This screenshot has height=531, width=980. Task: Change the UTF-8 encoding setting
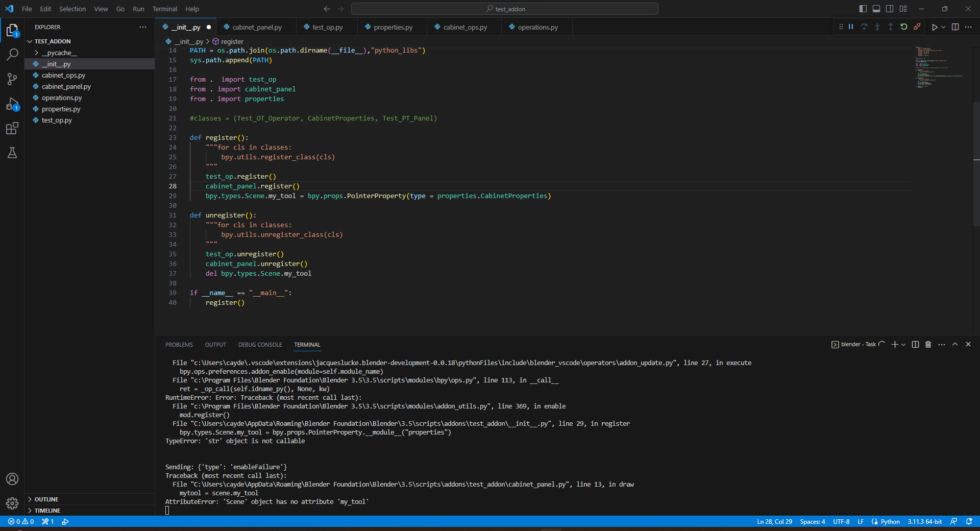click(841, 521)
